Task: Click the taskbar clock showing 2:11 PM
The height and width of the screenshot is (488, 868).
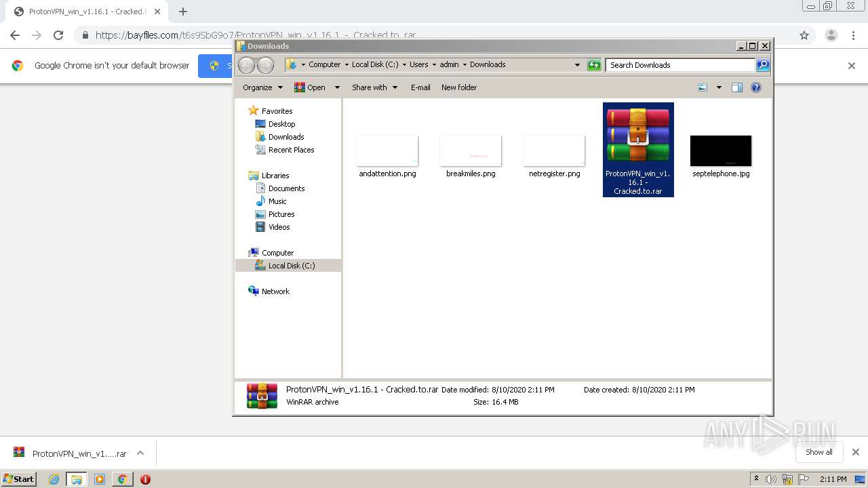Action: coord(833,479)
